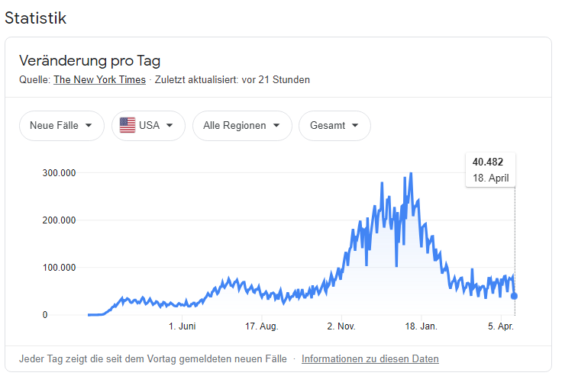Viewport: 562px width, 392px height.
Task: Click the arrow beside Neue Fälle
Action: pyautogui.click(x=89, y=126)
